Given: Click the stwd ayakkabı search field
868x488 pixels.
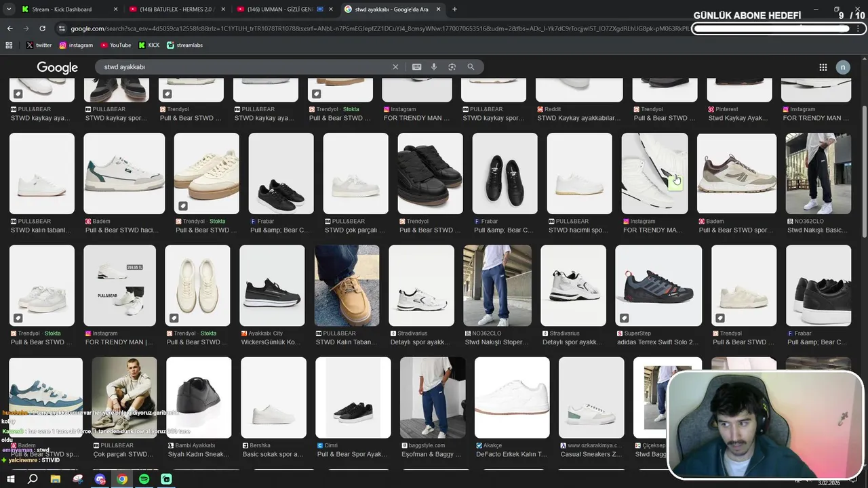Looking at the screenshot, I should [244, 67].
